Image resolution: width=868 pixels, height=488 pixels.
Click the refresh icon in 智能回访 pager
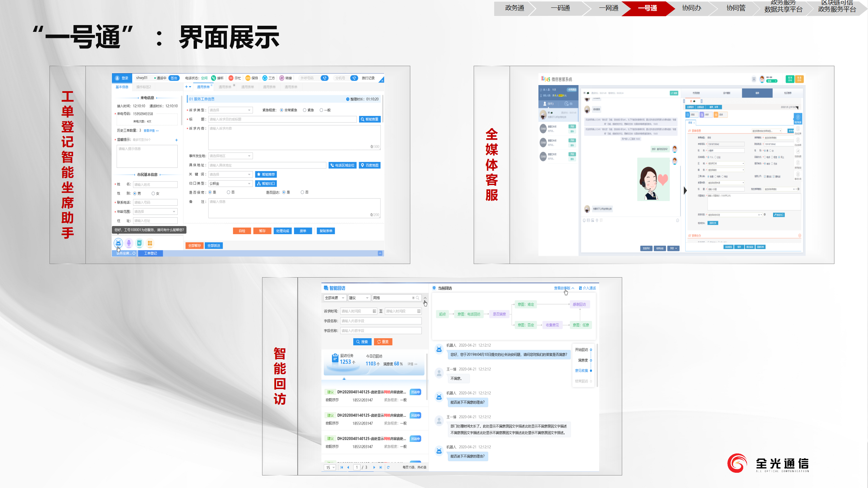(x=388, y=467)
